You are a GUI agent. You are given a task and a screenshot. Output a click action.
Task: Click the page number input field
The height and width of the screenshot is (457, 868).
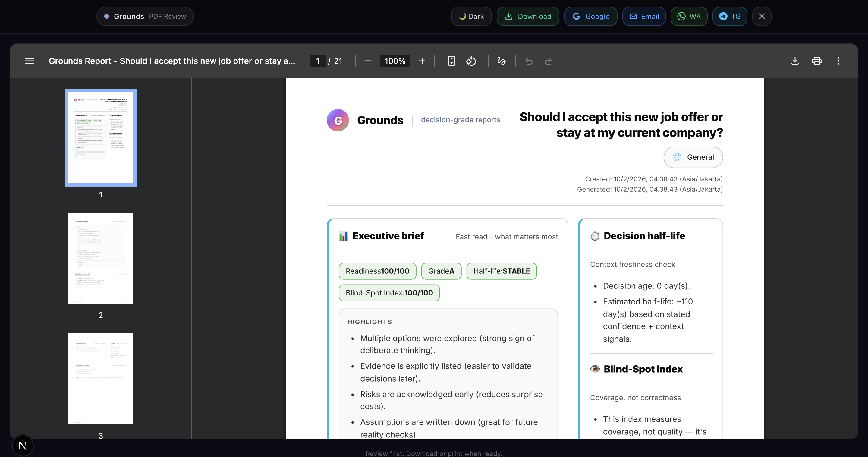click(x=317, y=61)
